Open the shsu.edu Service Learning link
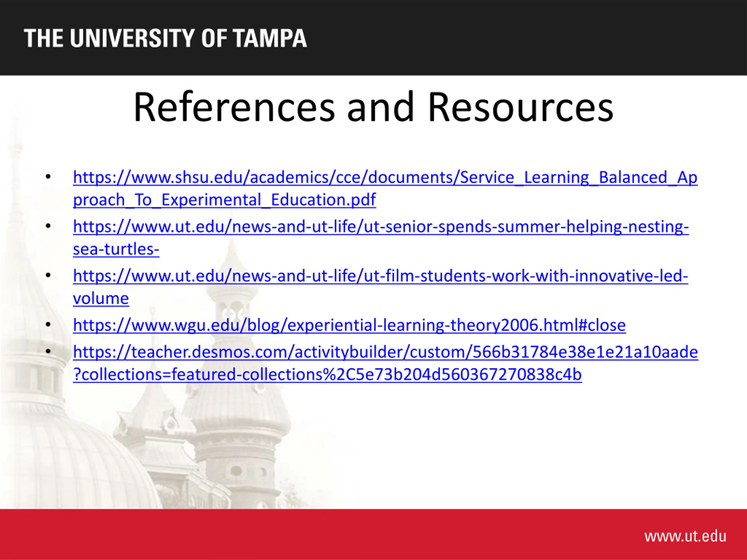This screenshot has height=560, width=747. click(x=385, y=178)
